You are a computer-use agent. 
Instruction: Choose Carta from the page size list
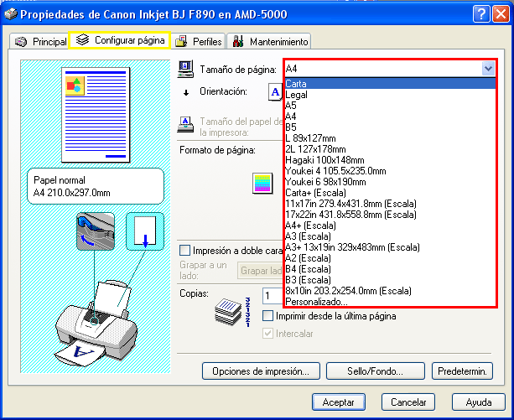(x=390, y=84)
